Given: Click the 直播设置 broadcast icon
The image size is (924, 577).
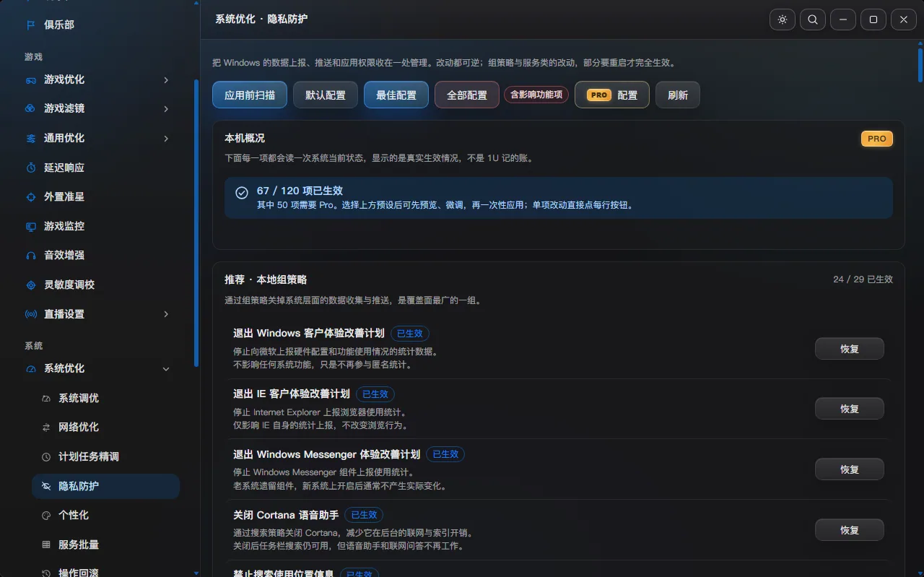Looking at the screenshot, I should pyautogui.click(x=30, y=314).
